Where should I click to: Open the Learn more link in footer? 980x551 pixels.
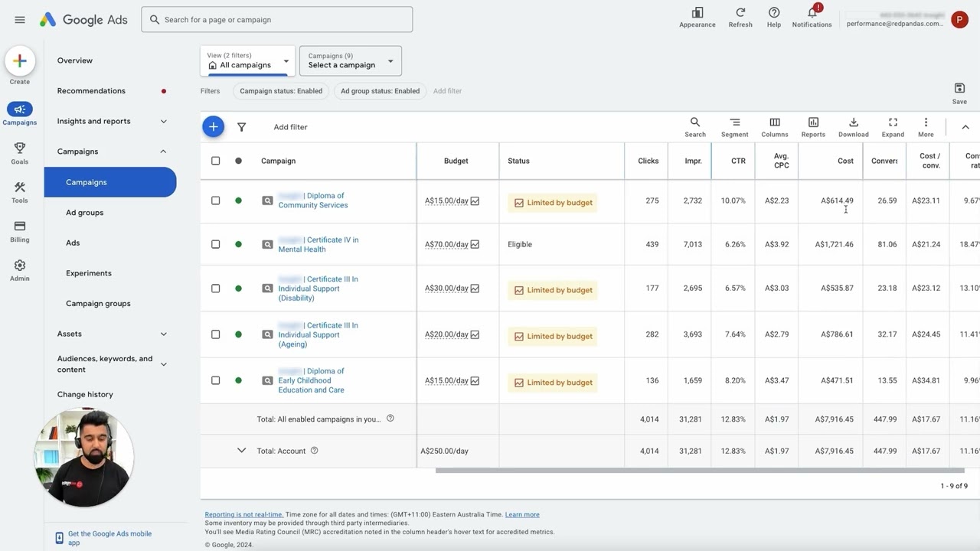(522, 514)
